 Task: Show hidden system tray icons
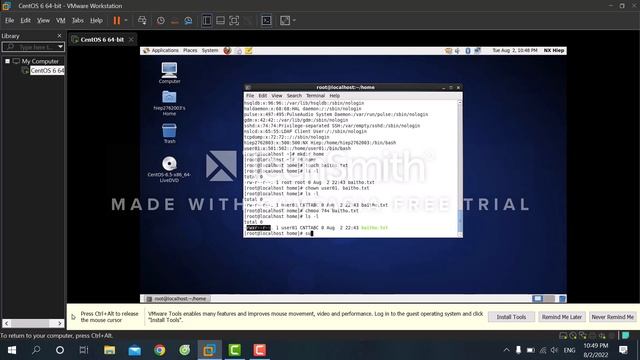pyautogui.click(x=506, y=350)
